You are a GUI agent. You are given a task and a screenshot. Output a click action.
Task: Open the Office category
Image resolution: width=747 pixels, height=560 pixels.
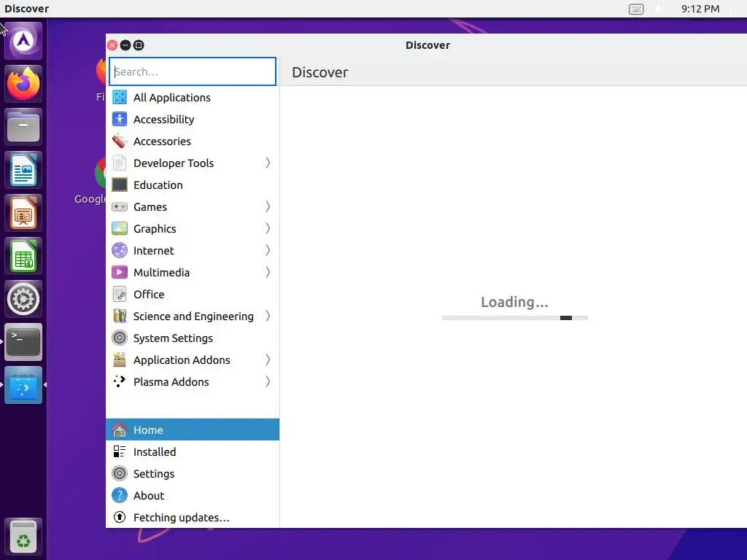pyautogui.click(x=193, y=295)
